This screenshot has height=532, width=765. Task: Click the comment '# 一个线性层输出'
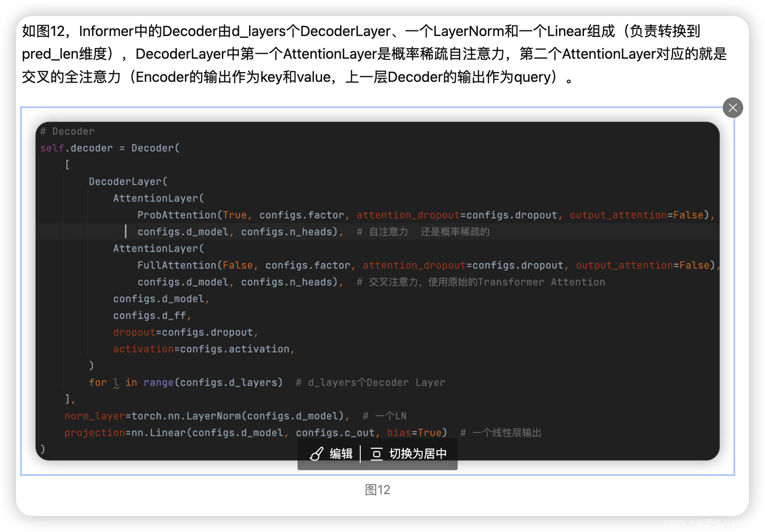[501, 433]
